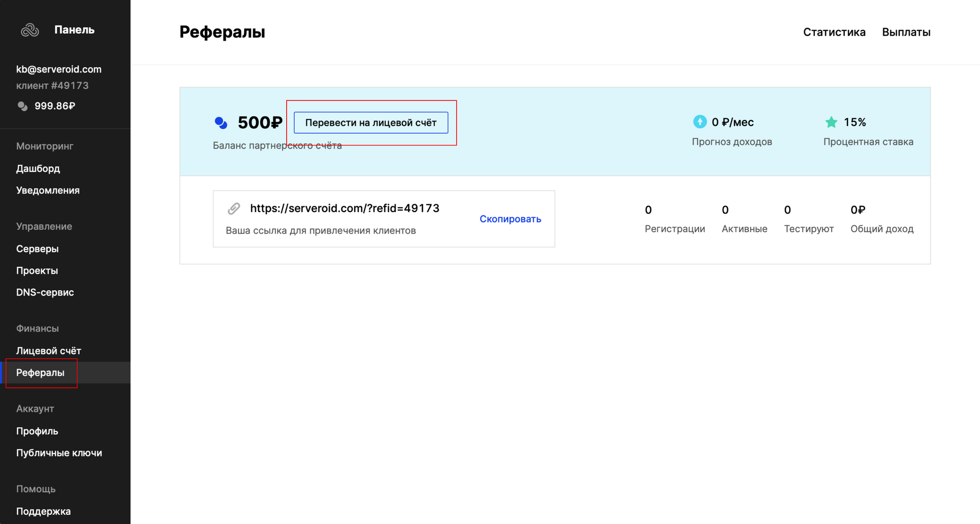Open the Панель home title

tap(74, 30)
